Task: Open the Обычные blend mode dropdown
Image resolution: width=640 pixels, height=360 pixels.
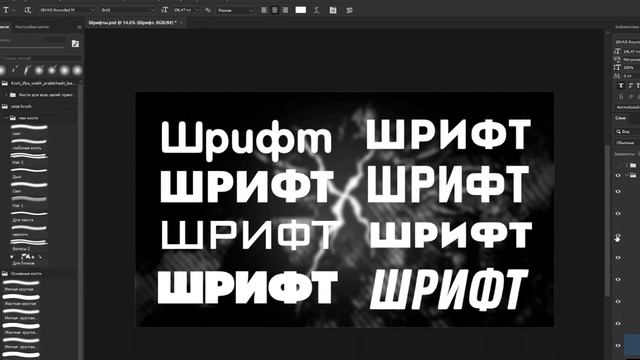Action: pyautogui.click(x=627, y=143)
